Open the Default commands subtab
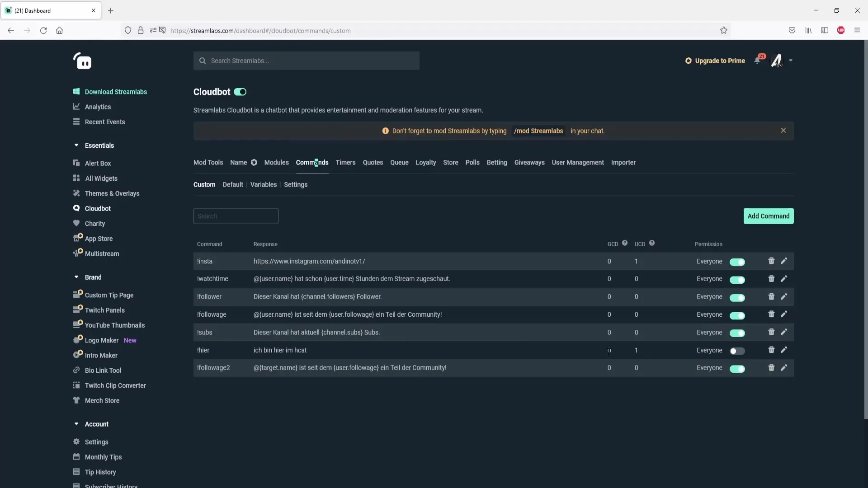 [233, 185]
